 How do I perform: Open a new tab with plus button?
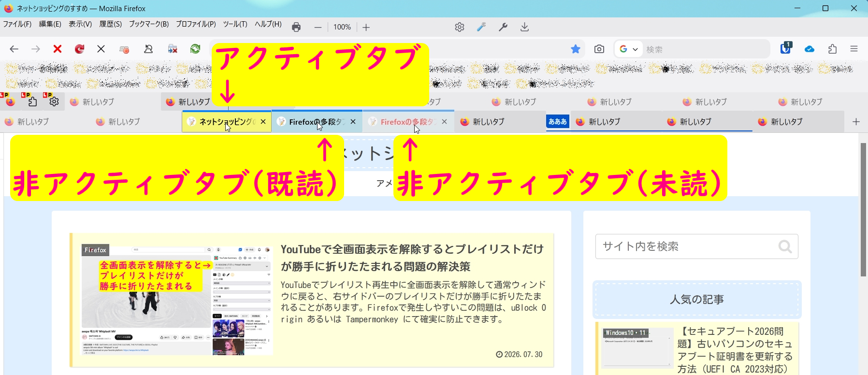click(x=856, y=121)
